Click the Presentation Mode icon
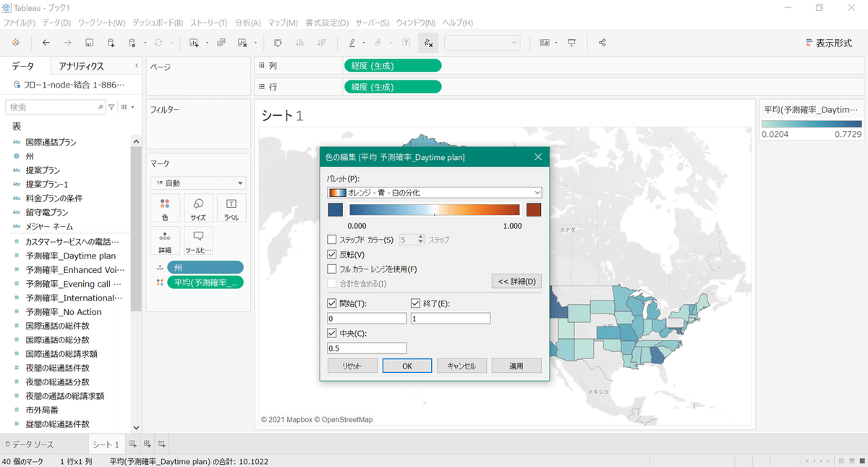 (571, 43)
